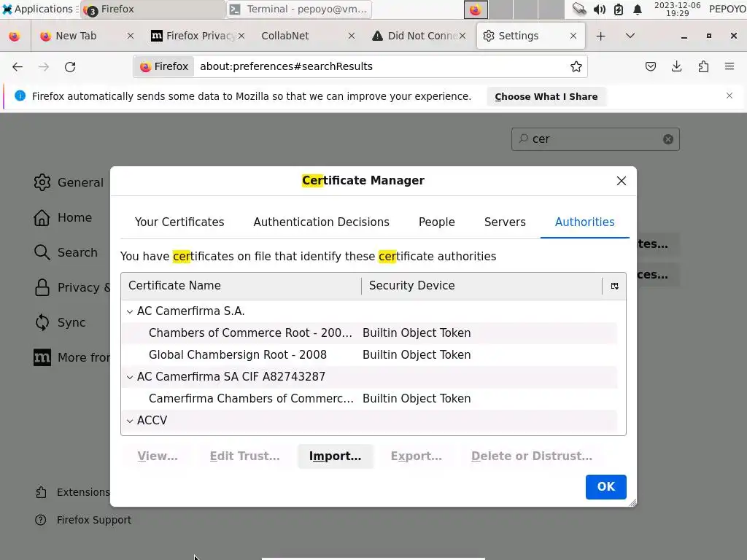The width and height of the screenshot is (747, 560).
Task: Reload the current page
Action: point(70,66)
